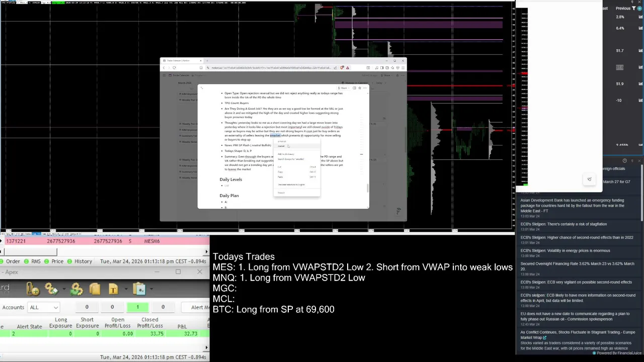Screen dimensions: 644x362
Task: Open the Share button in Notion page popup
Action: pos(343,88)
